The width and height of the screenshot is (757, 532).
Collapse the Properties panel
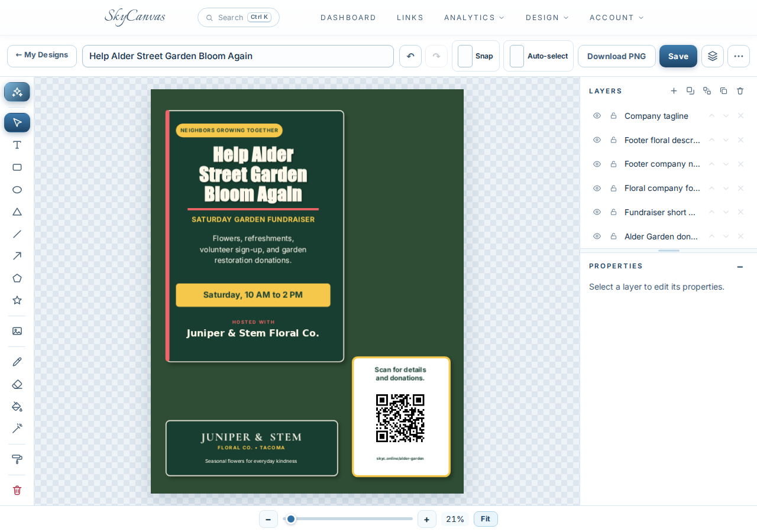(x=740, y=267)
